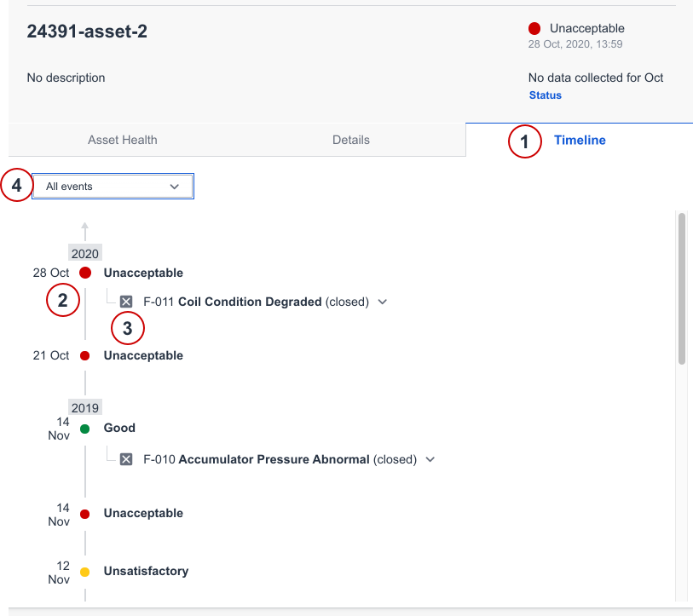
Task: Select the 2019 year marker
Action: coord(85,408)
